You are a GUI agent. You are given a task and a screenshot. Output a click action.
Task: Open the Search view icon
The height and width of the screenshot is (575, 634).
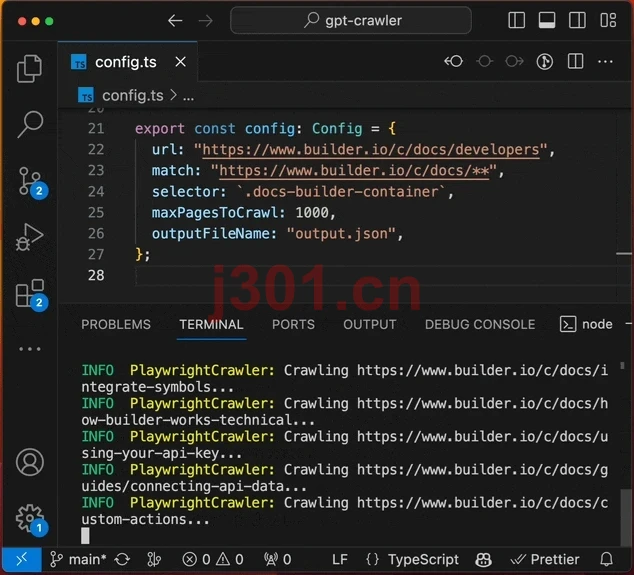click(x=30, y=124)
